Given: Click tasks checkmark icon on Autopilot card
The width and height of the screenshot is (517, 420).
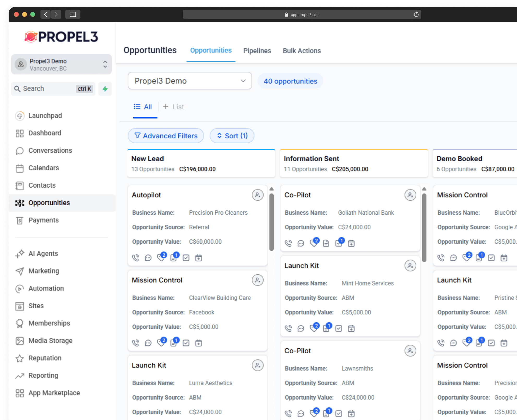Looking at the screenshot, I should [x=186, y=258].
